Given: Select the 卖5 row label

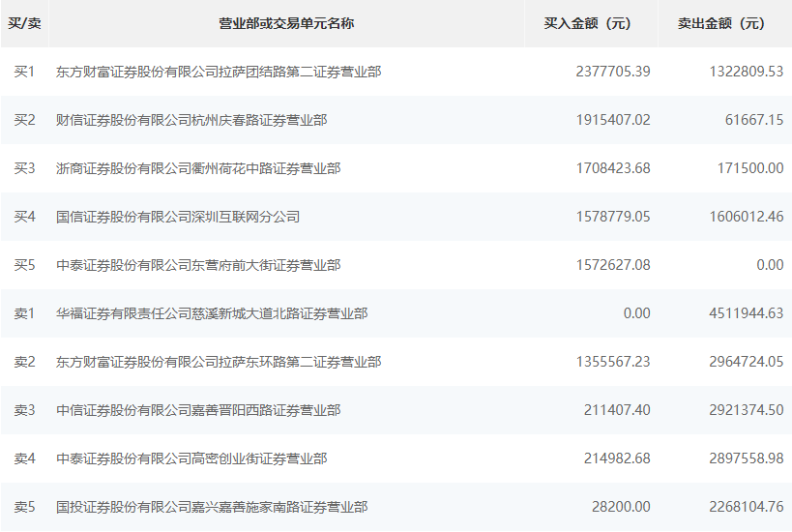Looking at the screenshot, I should pos(24,507).
